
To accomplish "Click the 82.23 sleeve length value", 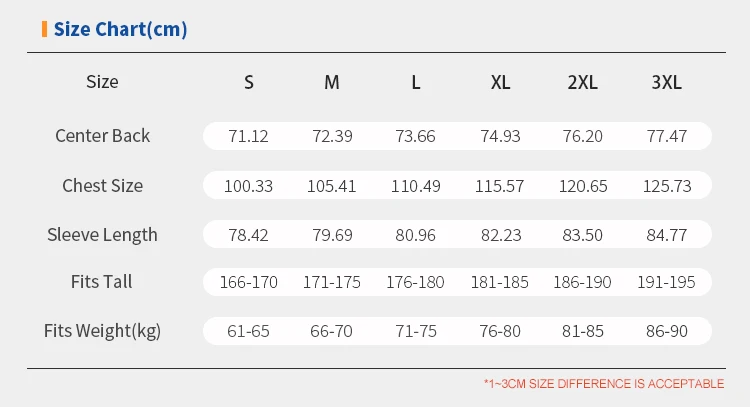I will (499, 235).
